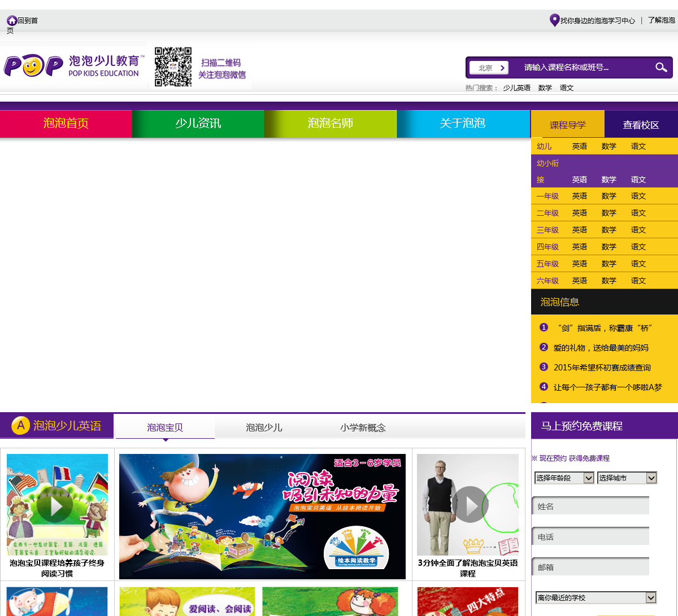Image resolution: width=678 pixels, height=616 pixels.
Task: Click 数学 in the 二年级 row
Action: click(x=609, y=213)
